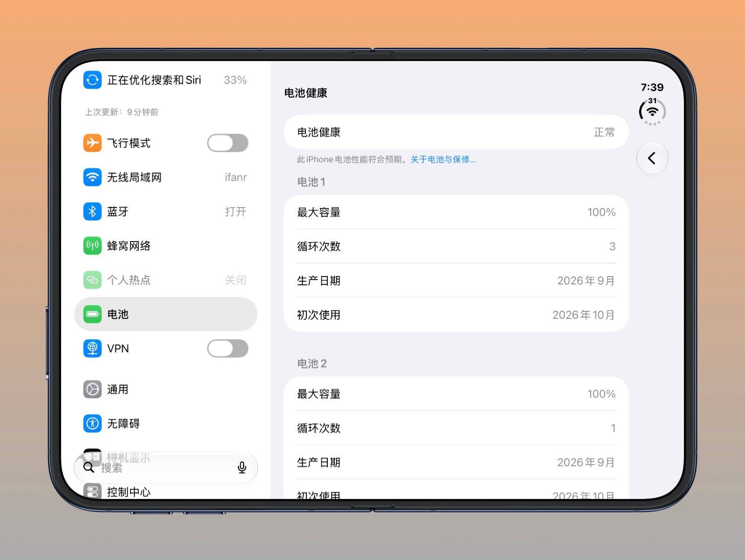Tap 电池 2 生产日期 2026年9月 row
The width and height of the screenshot is (745, 560).
coord(456,462)
